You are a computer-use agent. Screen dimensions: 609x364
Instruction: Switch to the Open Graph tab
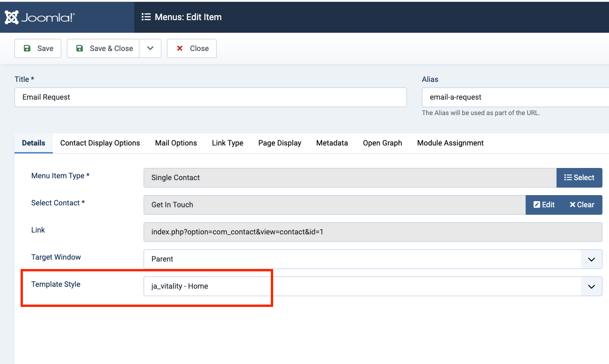coord(383,143)
